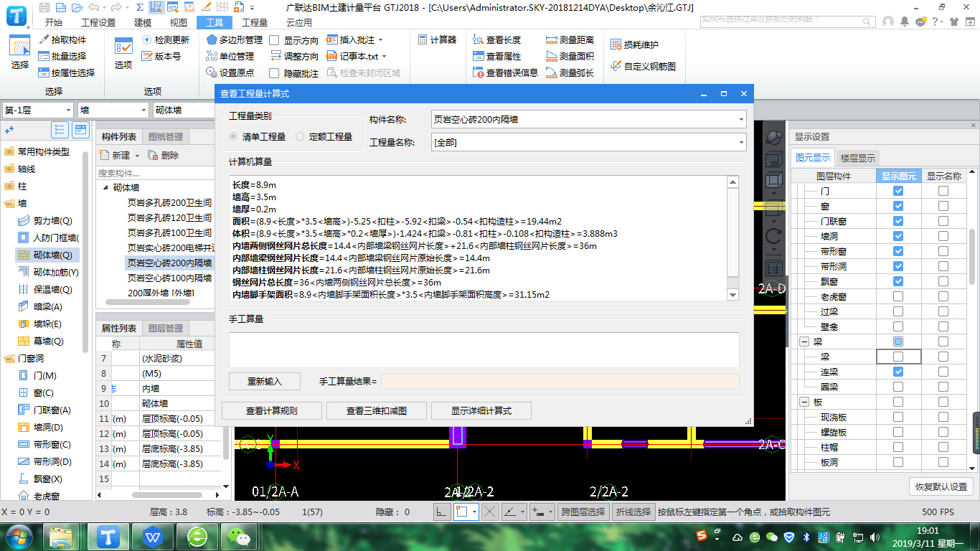Image resolution: width=980 pixels, height=551 pixels.
Task: Check 显示图元 for 梁 sub-row
Action: pos(897,357)
